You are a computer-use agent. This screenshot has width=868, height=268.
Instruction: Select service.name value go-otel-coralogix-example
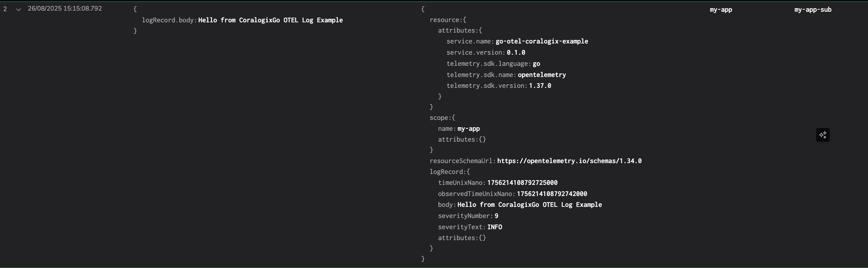[x=542, y=41]
